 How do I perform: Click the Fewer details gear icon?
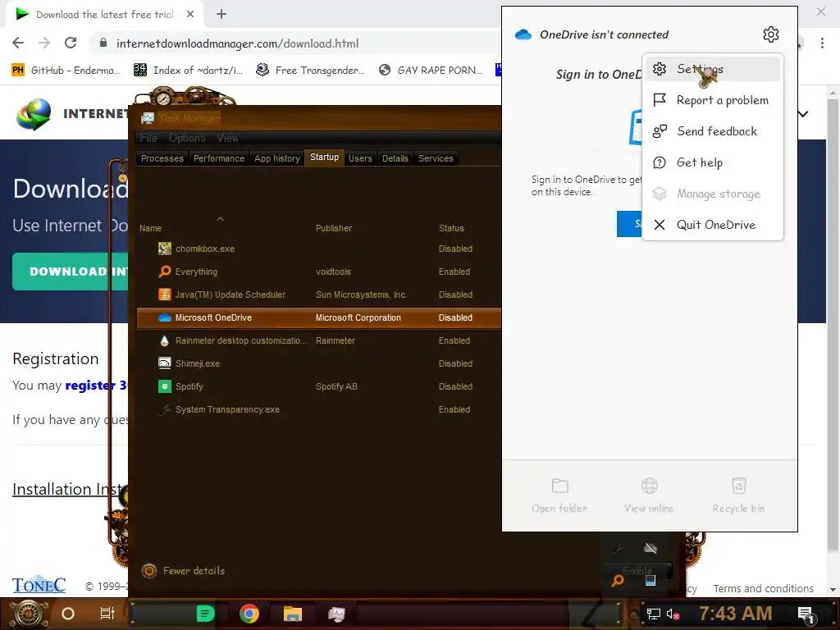[149, 571]
